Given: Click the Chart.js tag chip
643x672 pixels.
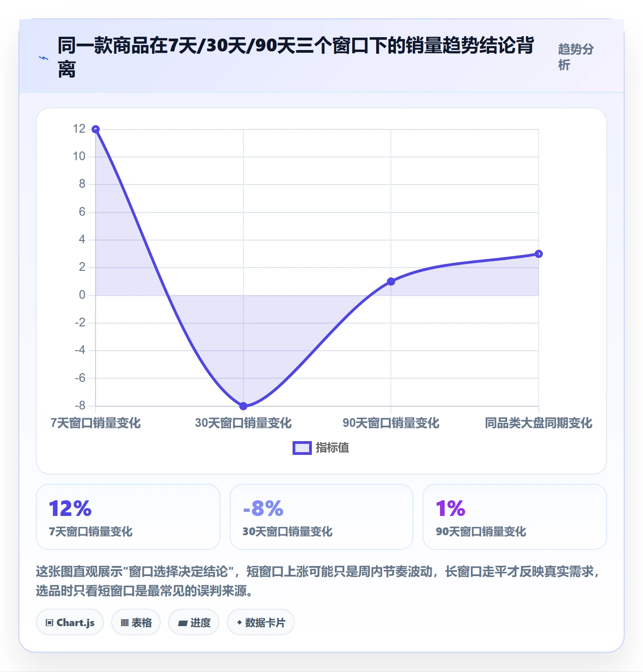Looking at the screenshot, I should coord(70,622).
